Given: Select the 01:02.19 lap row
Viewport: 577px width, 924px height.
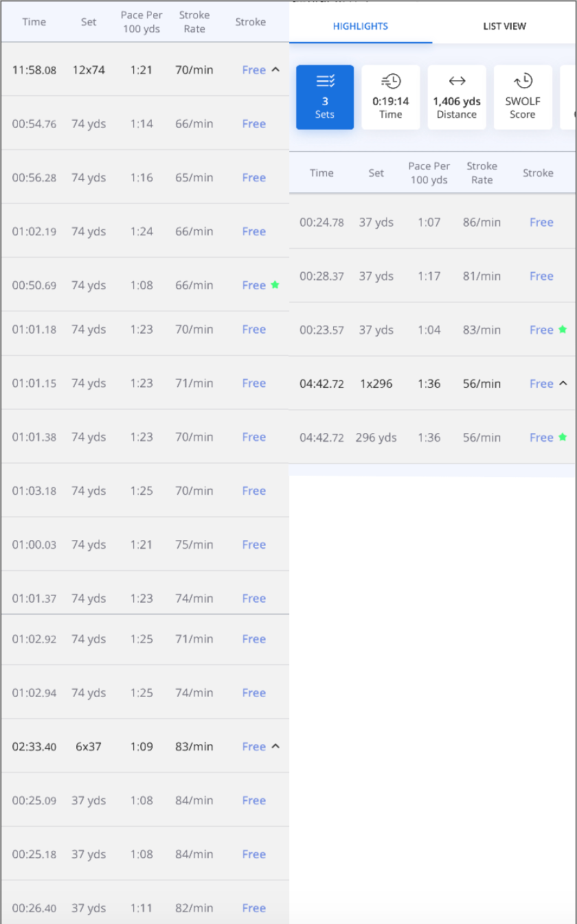Looking at the screenshot, I should coord(137,231).
